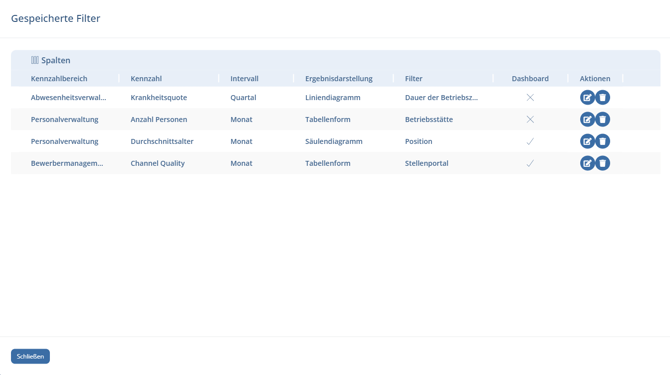Click the Betriebsstätte filter cell
This screenshot has width=670, height=375.
[x=429, y=119]
